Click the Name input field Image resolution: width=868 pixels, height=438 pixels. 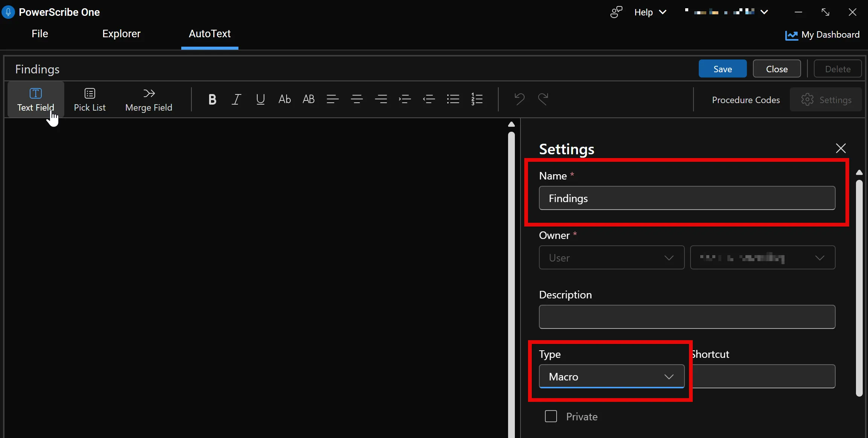pyautogui.click(x=687, y=198)
